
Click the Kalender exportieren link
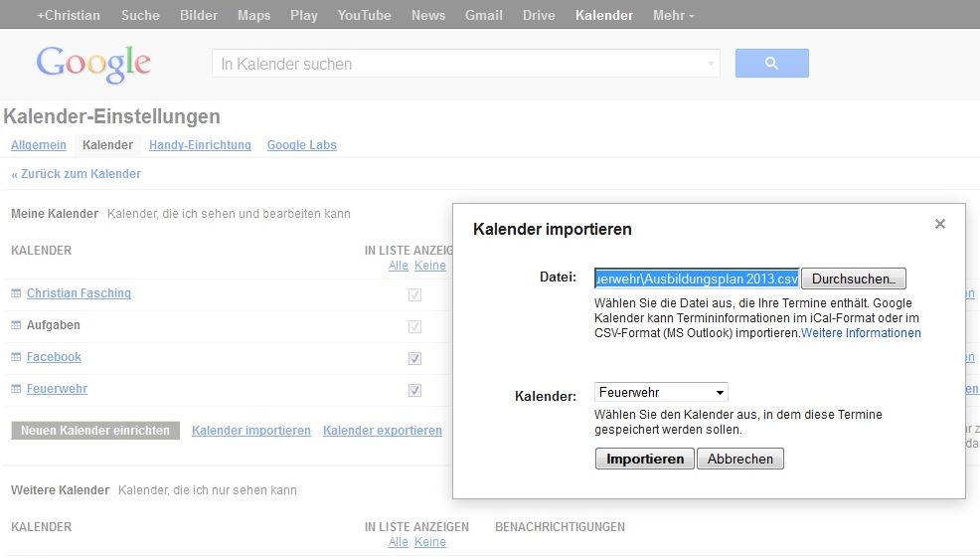click(x=383, y=431)
